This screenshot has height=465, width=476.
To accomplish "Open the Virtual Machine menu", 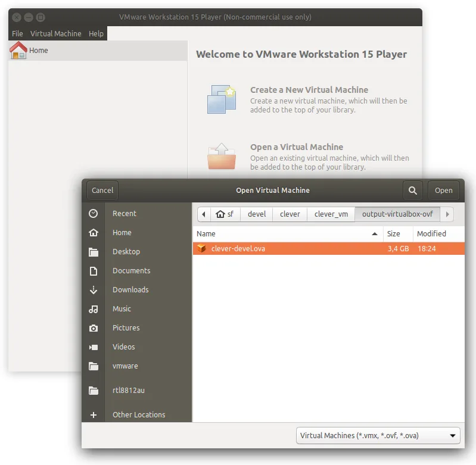I will pos(56,34).
